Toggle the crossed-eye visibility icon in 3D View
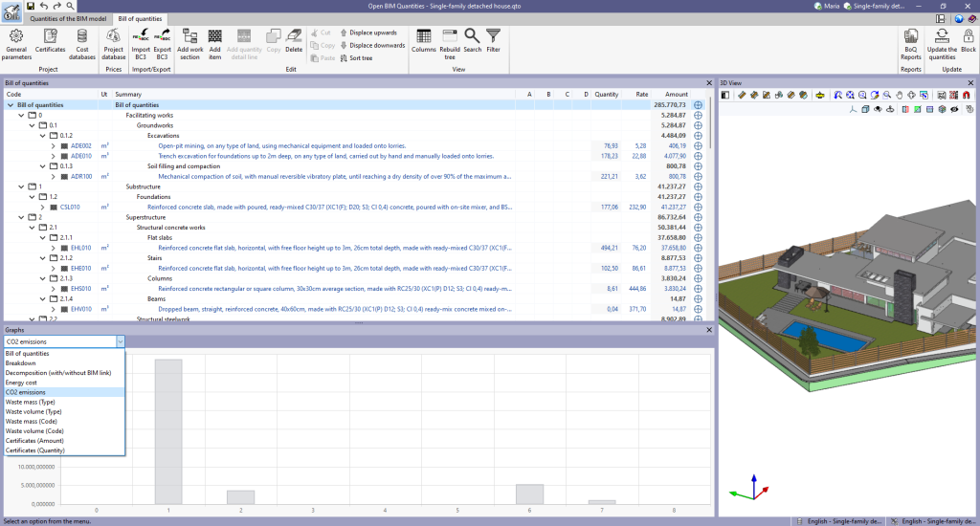This screenshot has width=980, height=526. (954, 109)
